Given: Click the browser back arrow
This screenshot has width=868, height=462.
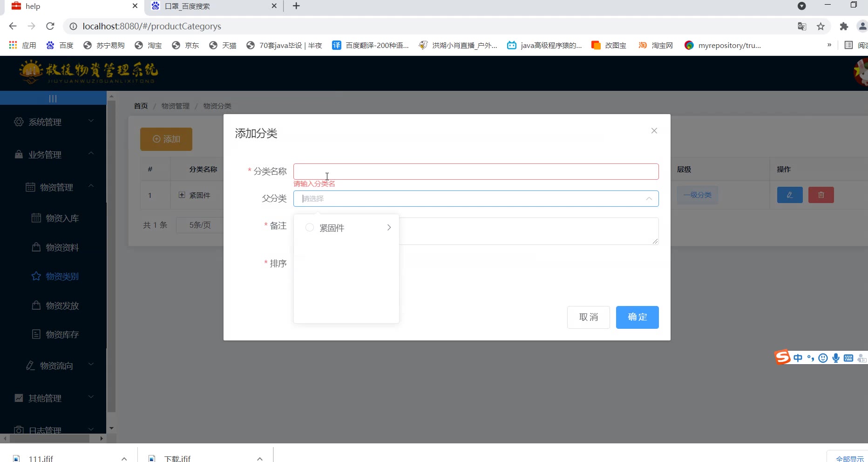Looking at the screenshot, I should click(13, 26).
